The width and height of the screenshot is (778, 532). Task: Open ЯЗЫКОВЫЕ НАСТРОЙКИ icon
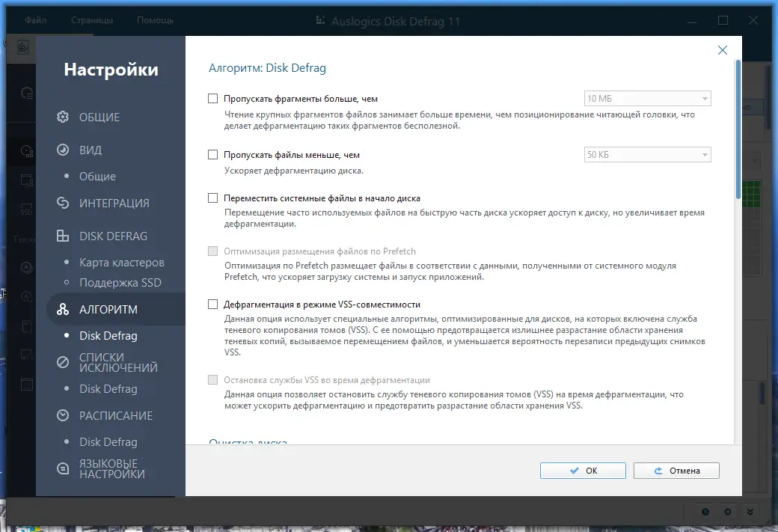tap(63, 468)
